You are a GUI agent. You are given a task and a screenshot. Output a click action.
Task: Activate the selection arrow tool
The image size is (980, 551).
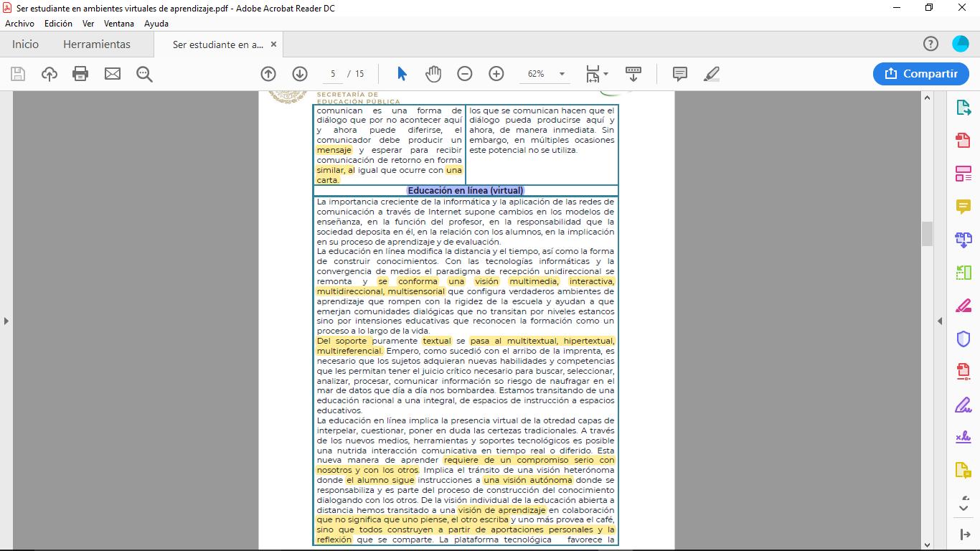(402, 74)
